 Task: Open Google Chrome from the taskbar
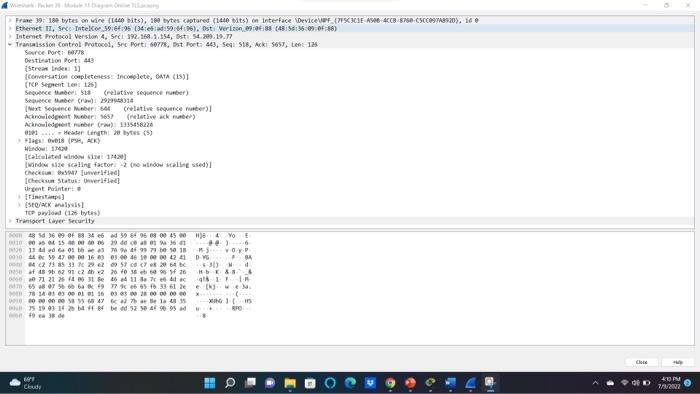coord(390,383)
